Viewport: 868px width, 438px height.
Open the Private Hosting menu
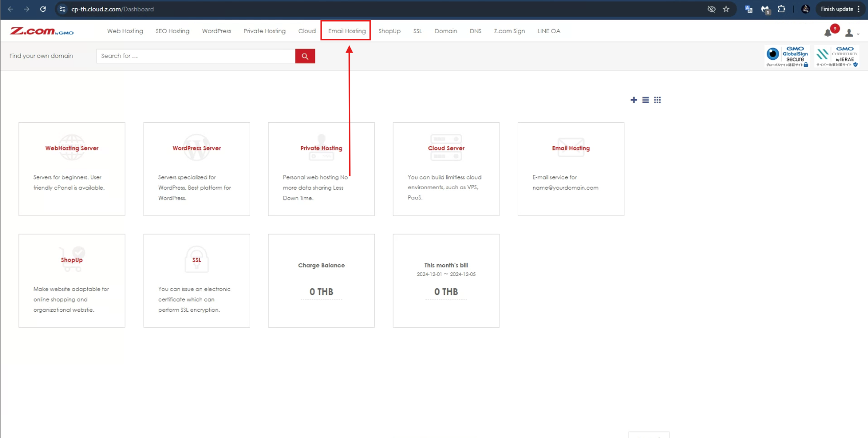264,31
